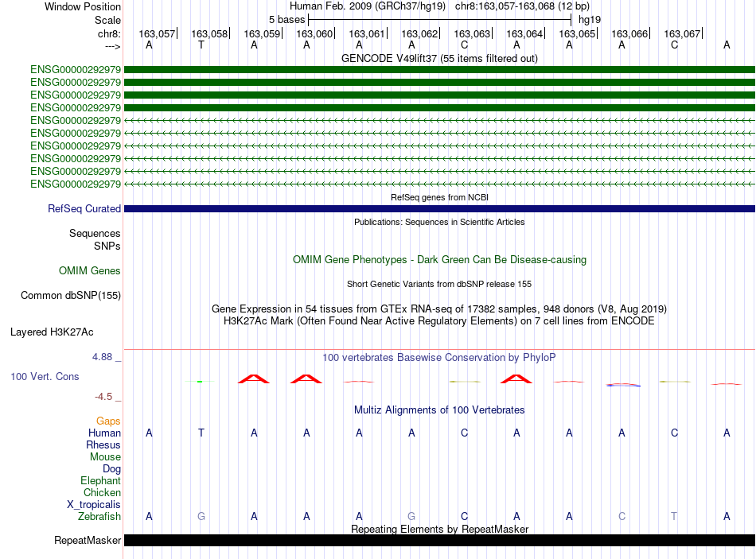Select the Rhesus species row label
The image size is (756, 559).
coord(103,444)
